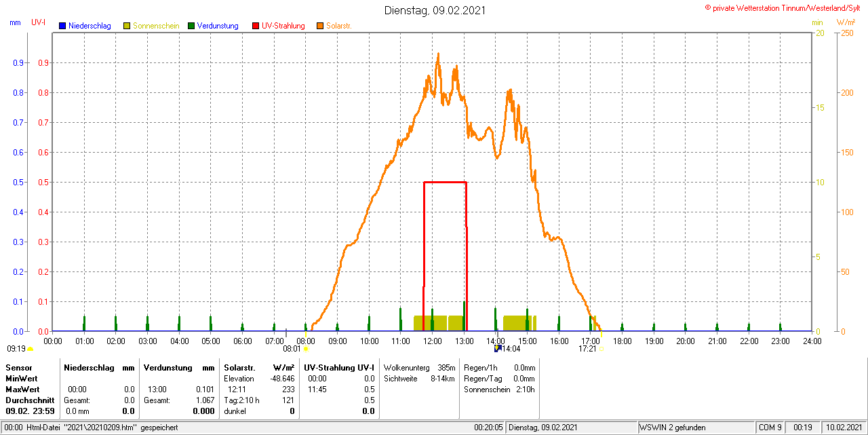Click the Sichtweite 8-14km entry
868x435 pixels.
(x=419, y=379)
